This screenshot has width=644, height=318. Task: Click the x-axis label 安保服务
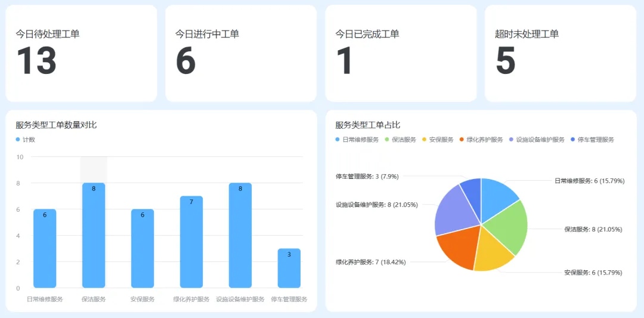(x=143, y=300)
